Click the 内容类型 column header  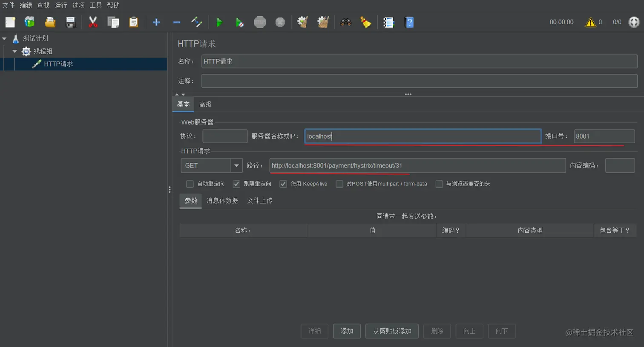click(530, 230)
